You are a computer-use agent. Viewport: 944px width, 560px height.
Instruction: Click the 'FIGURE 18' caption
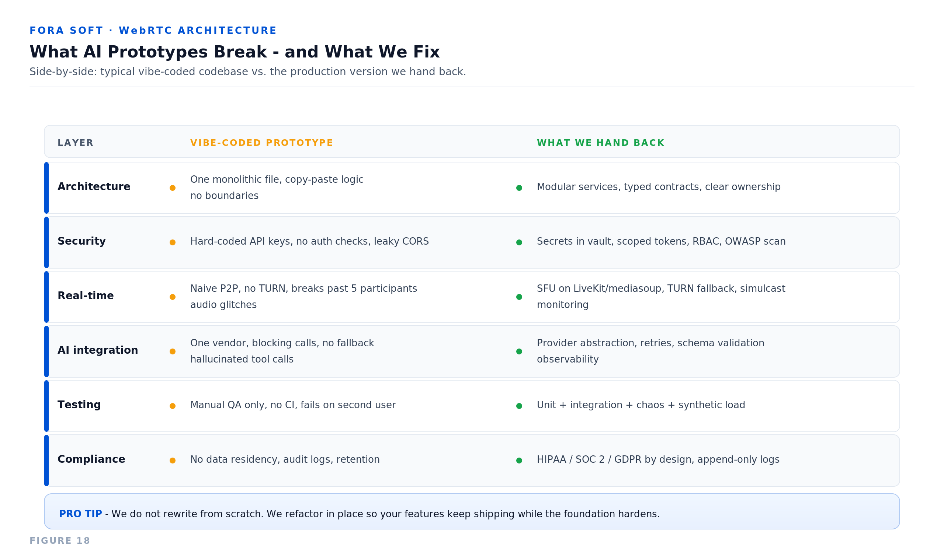coord(60,541)
